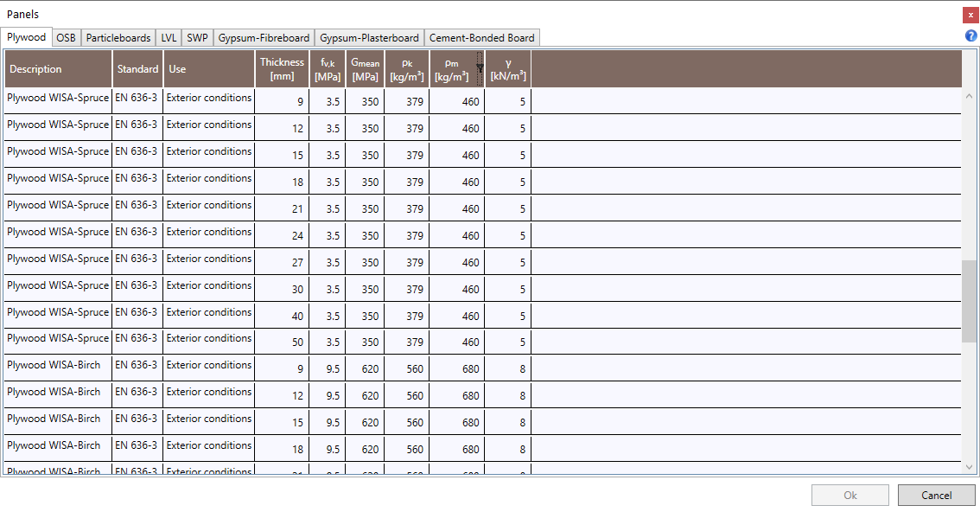Close the Panels dialog with red X
The image size is (980, 512).
pos(970,15)
